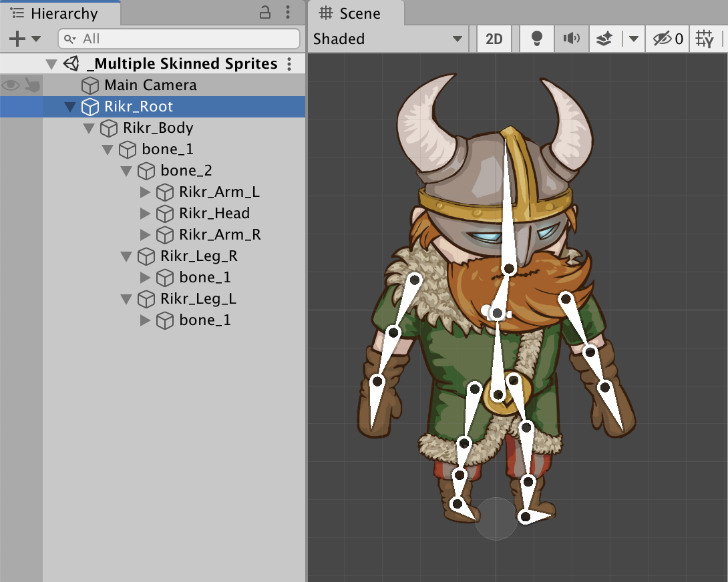Select Rikr_Arm_L in the hierarchy
This screenshot has height=582, width=728.
coord(219,192)
